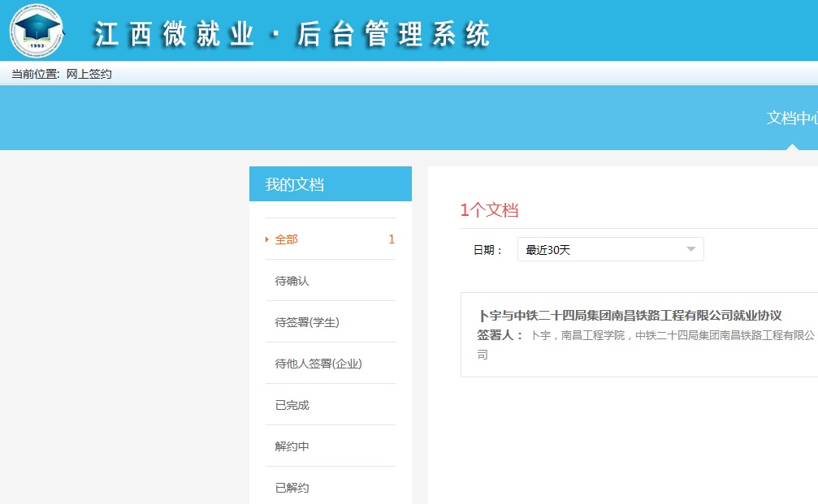Image resolution: width=818 pixels, height=504 pixels.
Task: Click the 签署人 details line
Action: click(x=645, y=335)
